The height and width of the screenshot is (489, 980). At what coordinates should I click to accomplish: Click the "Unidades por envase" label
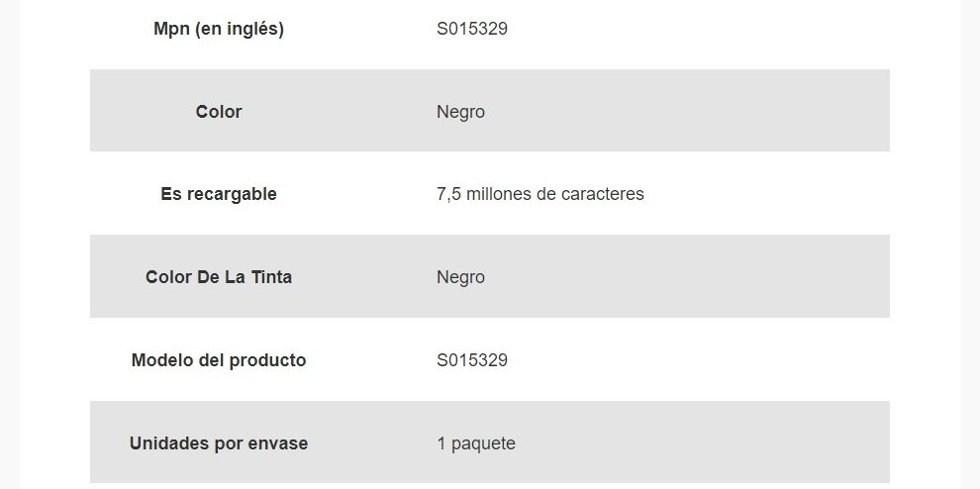[219, 443]
